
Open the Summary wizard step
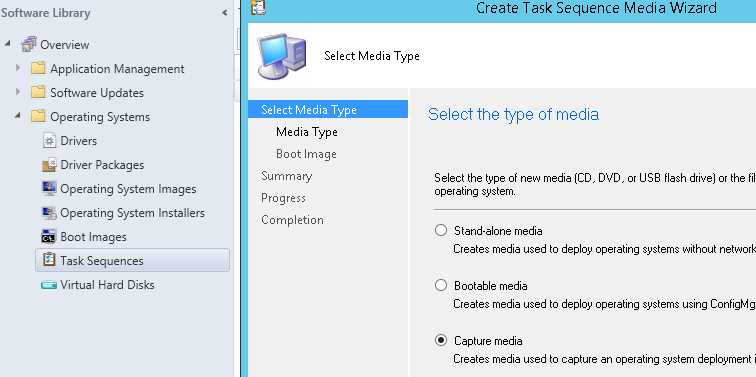(x=286, y=176)
